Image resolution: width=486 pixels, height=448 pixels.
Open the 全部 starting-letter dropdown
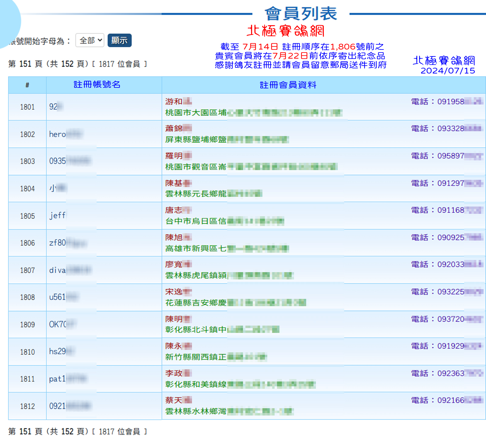click(90, 40)
